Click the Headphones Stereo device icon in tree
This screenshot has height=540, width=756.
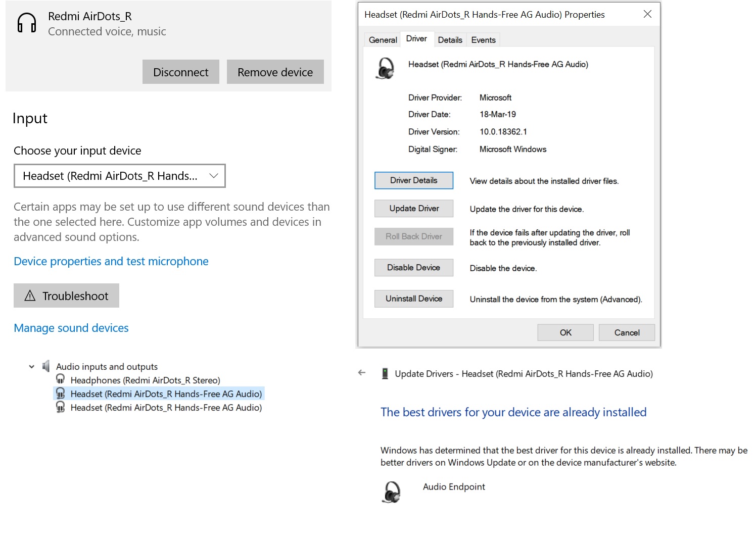click(x=60, y=379)
